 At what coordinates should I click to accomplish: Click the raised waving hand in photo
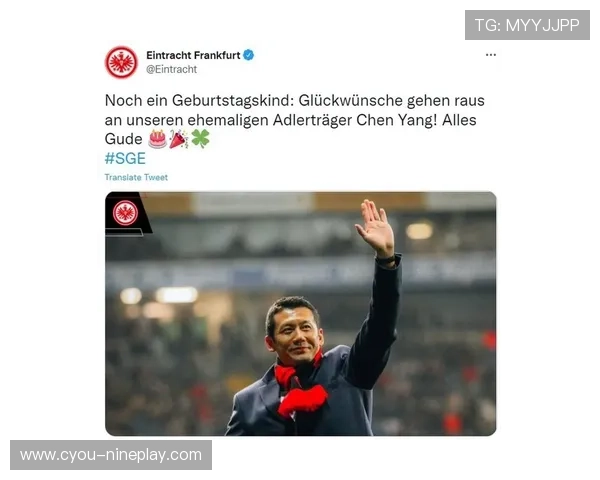coord(375,227)
